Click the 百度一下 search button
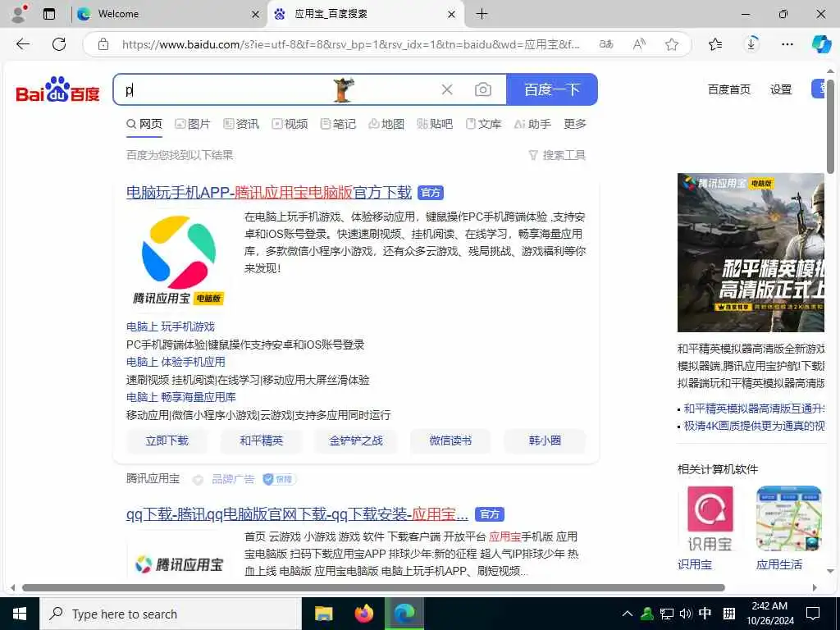The width and height of the screenshot is (840, 630). pyautogui.click(x=552, y=89)
